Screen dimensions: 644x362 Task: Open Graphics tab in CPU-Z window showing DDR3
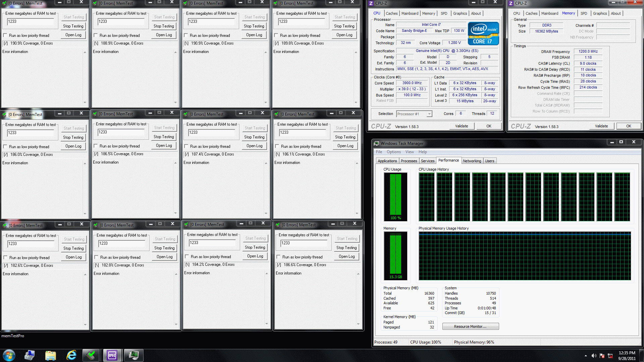point(600,13)
